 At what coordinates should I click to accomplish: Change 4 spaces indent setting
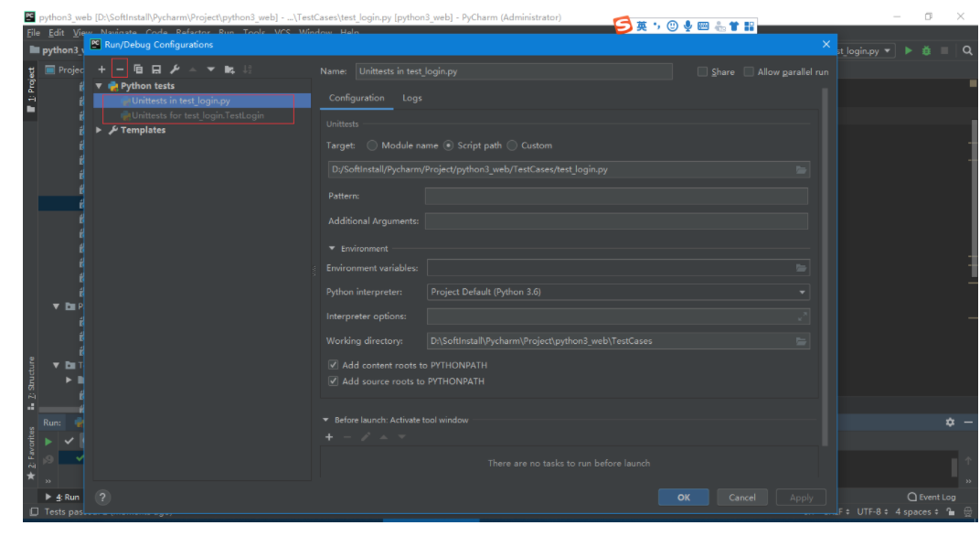tap(917, 511)
